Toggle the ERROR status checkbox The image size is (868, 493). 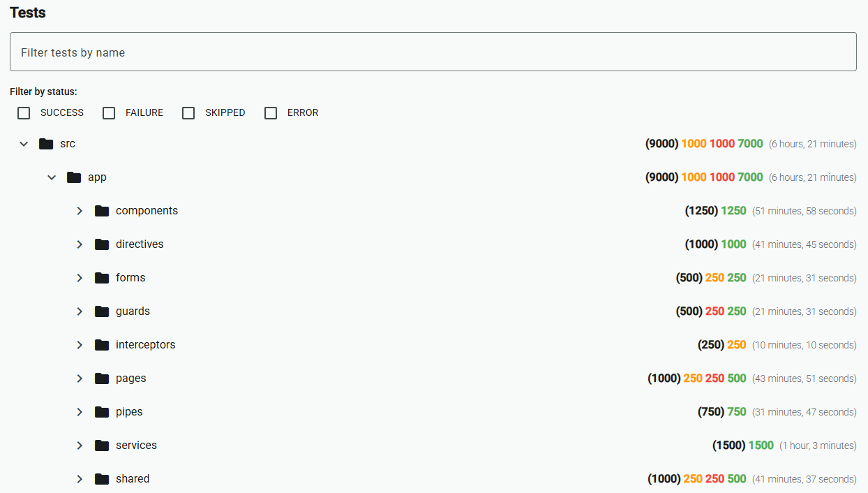click(x=271, y=113)
